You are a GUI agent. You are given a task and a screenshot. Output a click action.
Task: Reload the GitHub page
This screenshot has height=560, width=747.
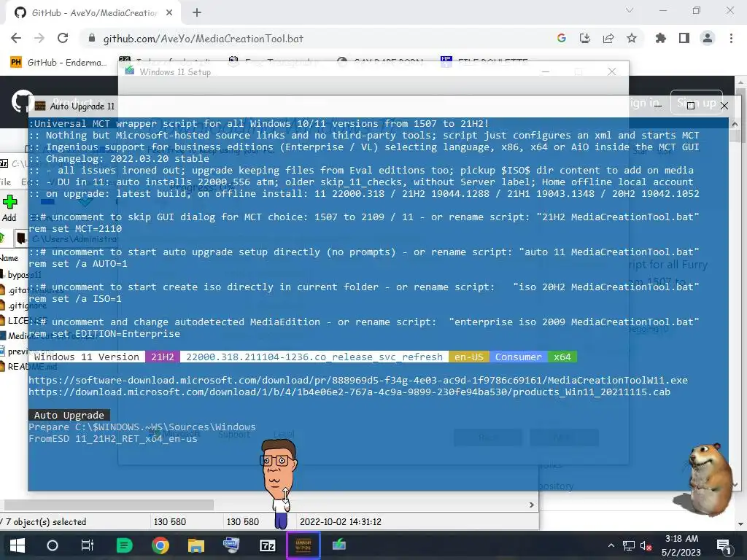coord(63,39)
